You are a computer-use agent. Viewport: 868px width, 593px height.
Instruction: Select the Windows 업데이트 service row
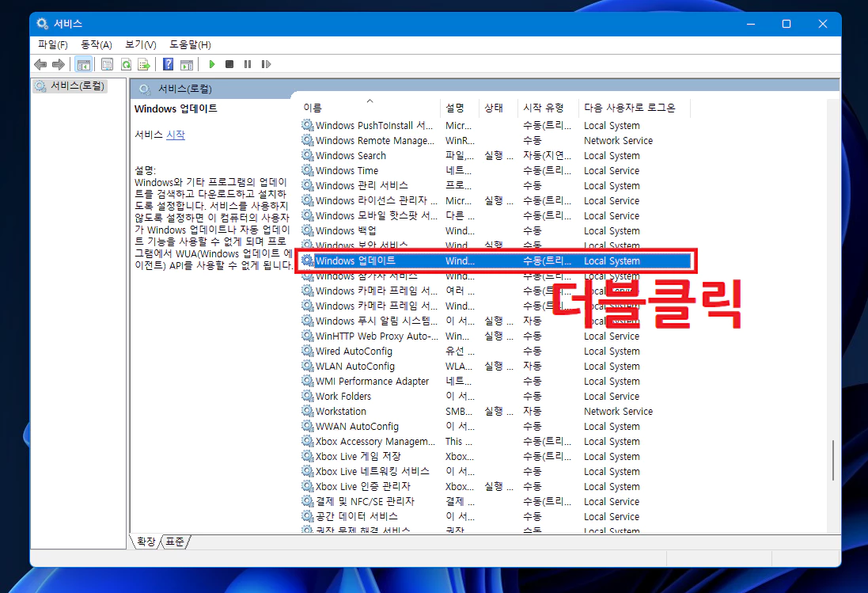(495, 260)
